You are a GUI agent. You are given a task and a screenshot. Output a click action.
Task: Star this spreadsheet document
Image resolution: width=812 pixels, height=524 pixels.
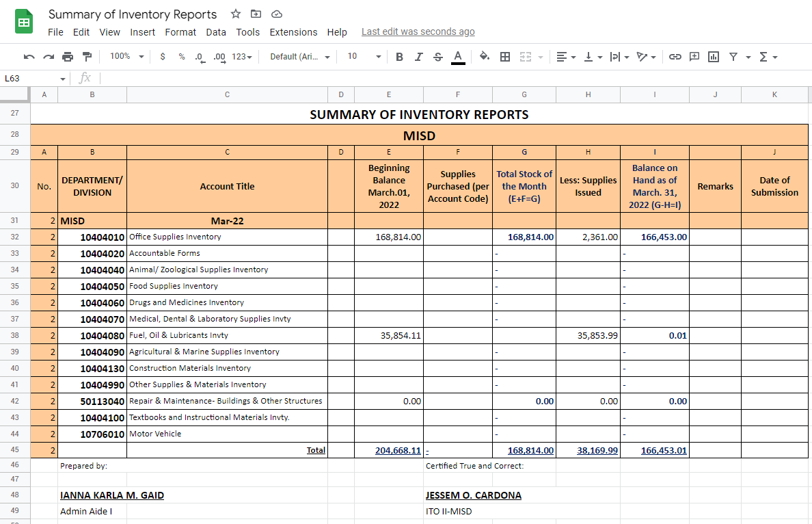[236, 14]
